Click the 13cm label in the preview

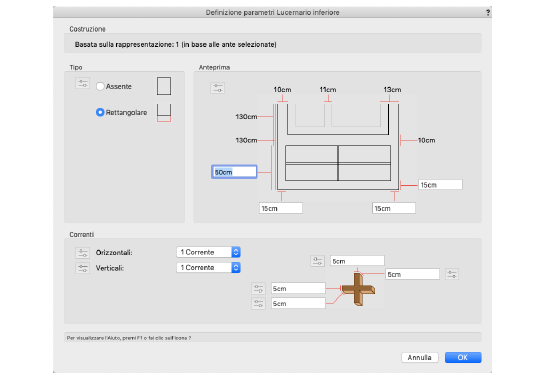tap(392, 90)
